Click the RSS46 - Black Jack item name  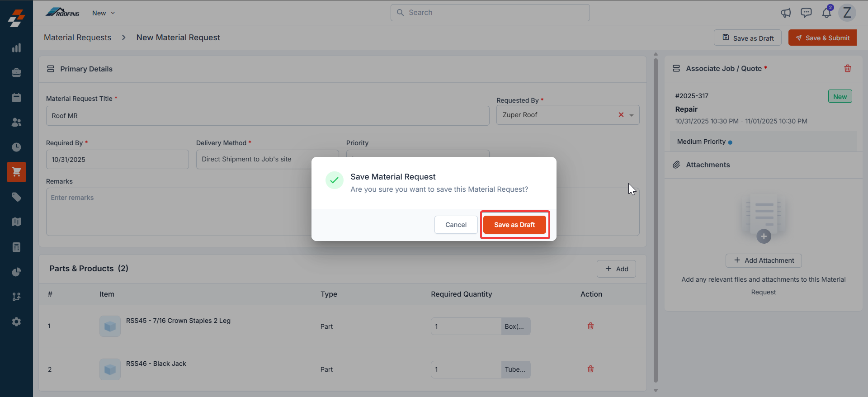coord(156,364)
